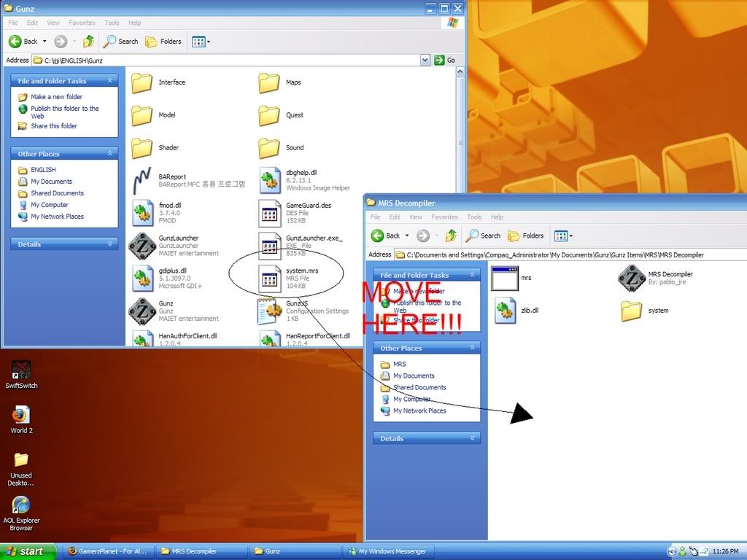This screenshot has height=560, width=747.
Task: Collapse File and Folder Tasks in MRS Decompiler
Action: [473, 275]
